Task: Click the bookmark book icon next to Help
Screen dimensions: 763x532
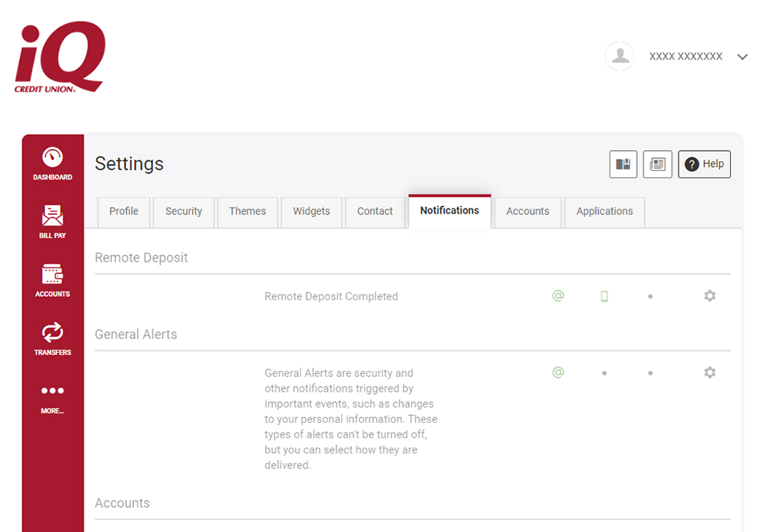Action: (623, 164)
